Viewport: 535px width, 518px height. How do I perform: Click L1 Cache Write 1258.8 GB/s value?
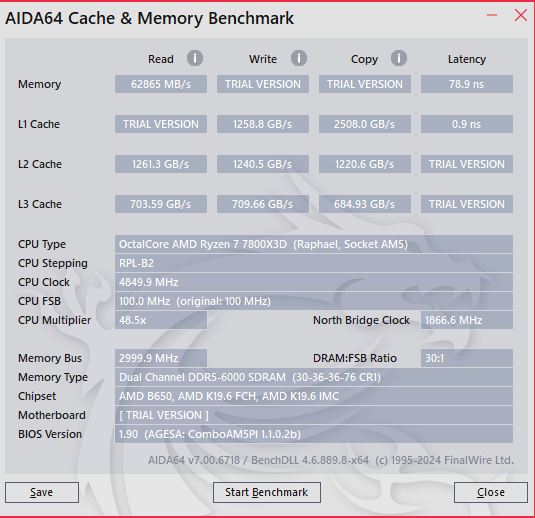[x=263, y=124]
